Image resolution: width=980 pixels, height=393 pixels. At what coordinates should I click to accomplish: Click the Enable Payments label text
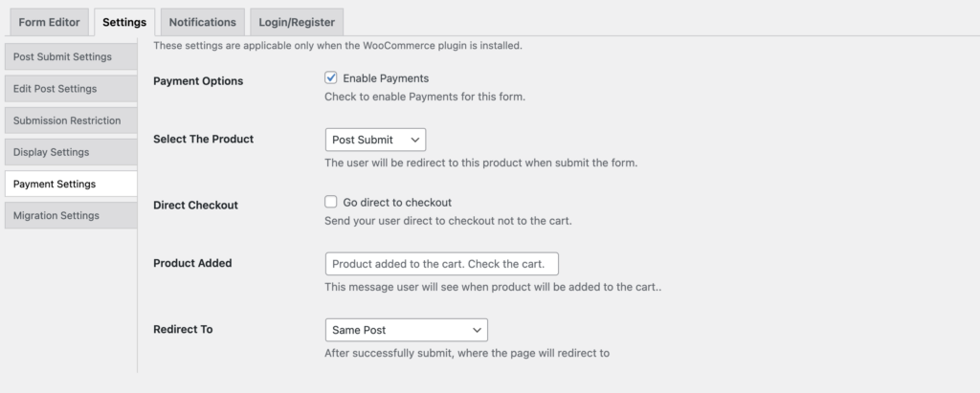click(386, 78)
